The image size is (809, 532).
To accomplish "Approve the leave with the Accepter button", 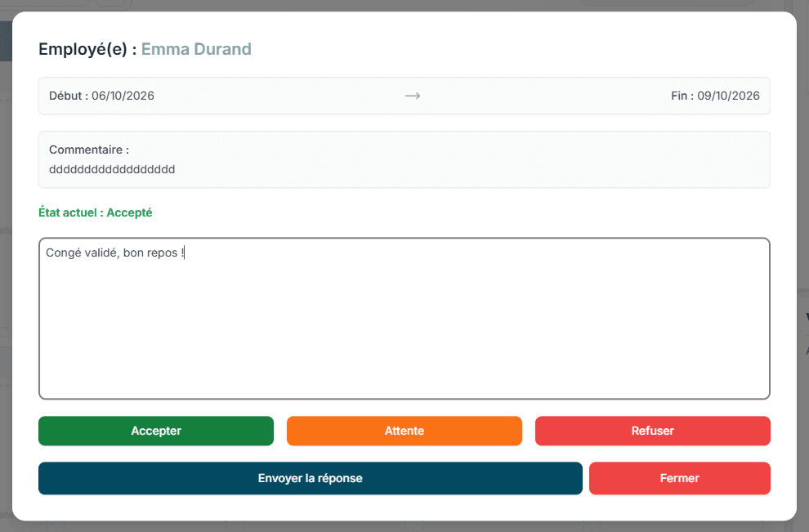I will (x=156, y=431).
